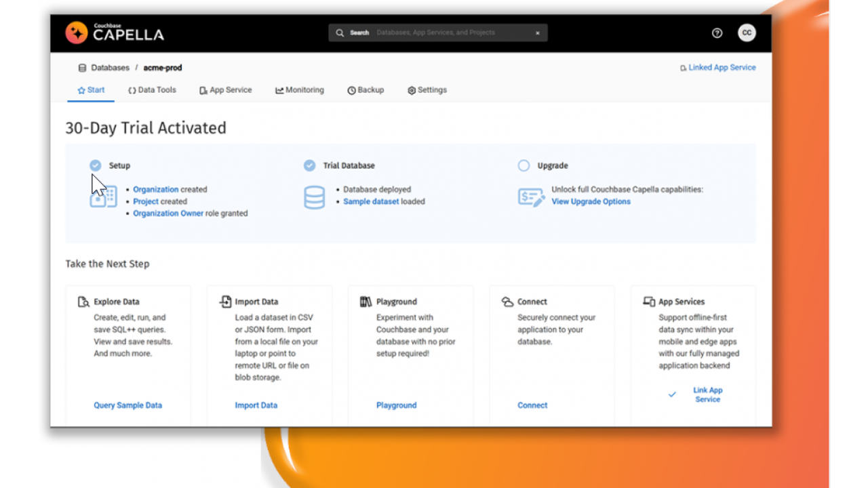
Task: Open the Settings tab
Action: (427, 90)
